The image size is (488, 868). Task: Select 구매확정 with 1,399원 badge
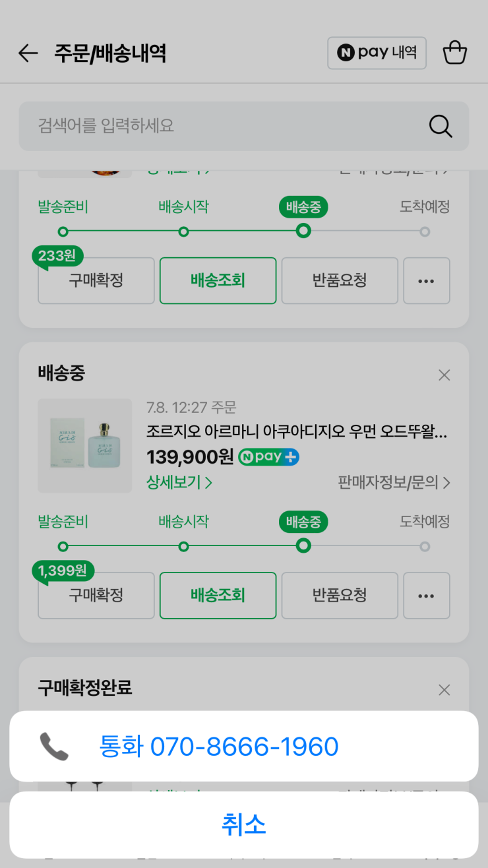point(96,596)
